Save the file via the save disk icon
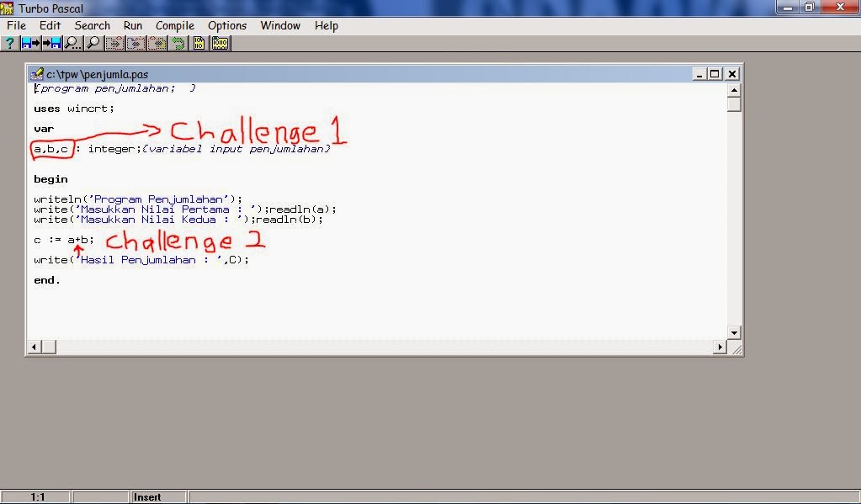Image resolution: width=861 pixels, height=504 pixels. [48, 42]
